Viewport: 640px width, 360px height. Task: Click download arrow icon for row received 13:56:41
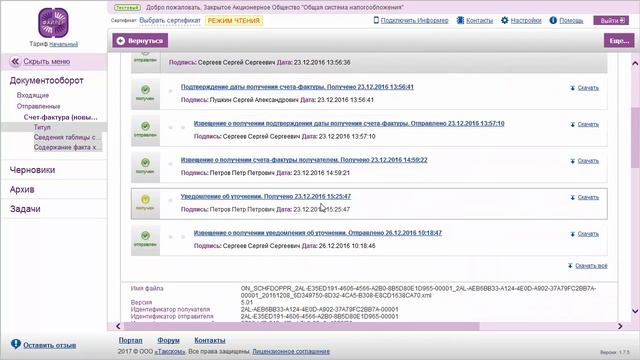(573, 88)
